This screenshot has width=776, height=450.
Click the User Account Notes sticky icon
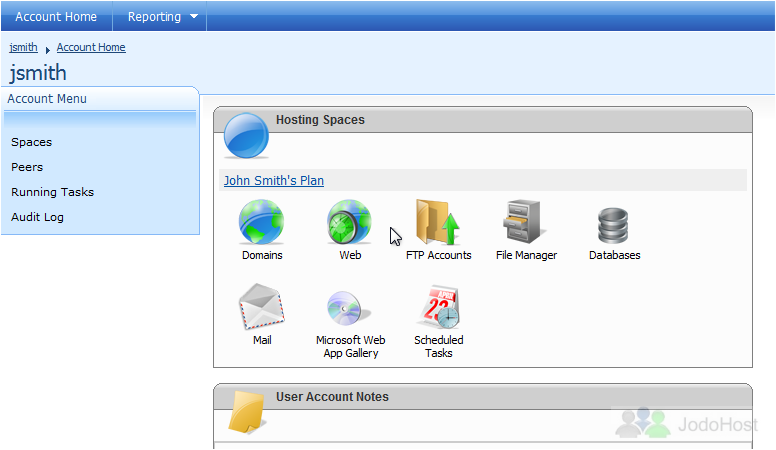(246, 411)
